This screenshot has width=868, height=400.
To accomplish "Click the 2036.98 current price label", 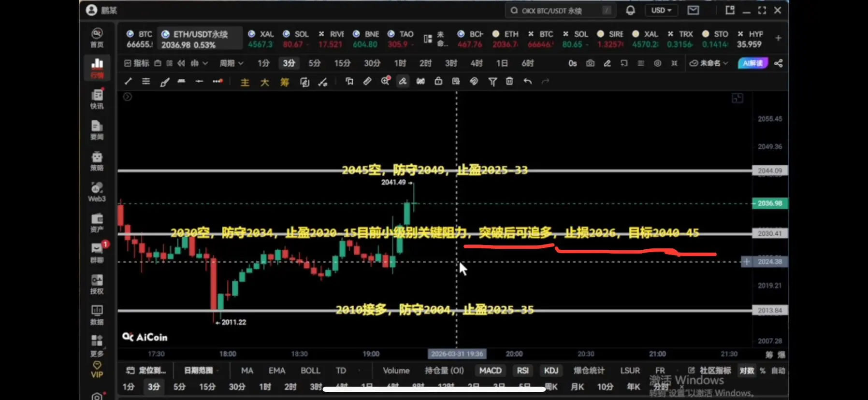I will pyautogui.click(x=770, y=203).
